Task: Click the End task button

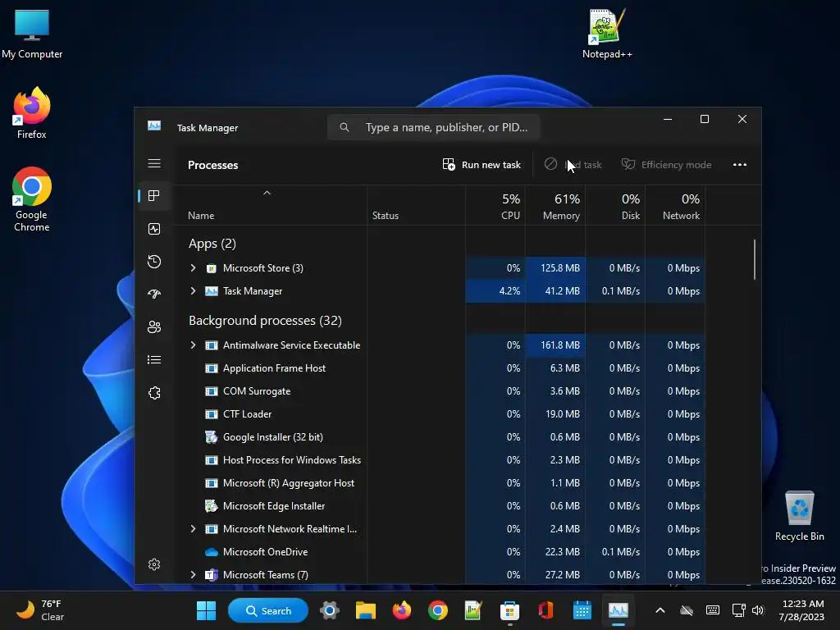Action: tap(573, 165)
